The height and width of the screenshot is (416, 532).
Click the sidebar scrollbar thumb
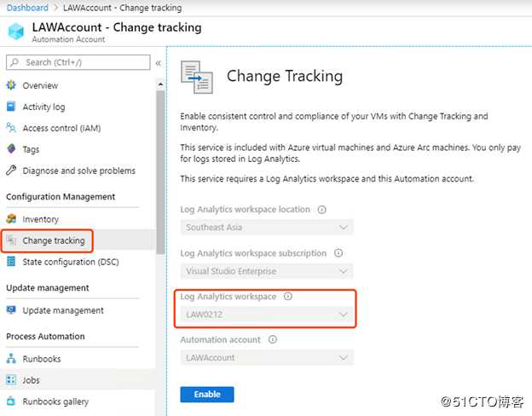point(160,172)
